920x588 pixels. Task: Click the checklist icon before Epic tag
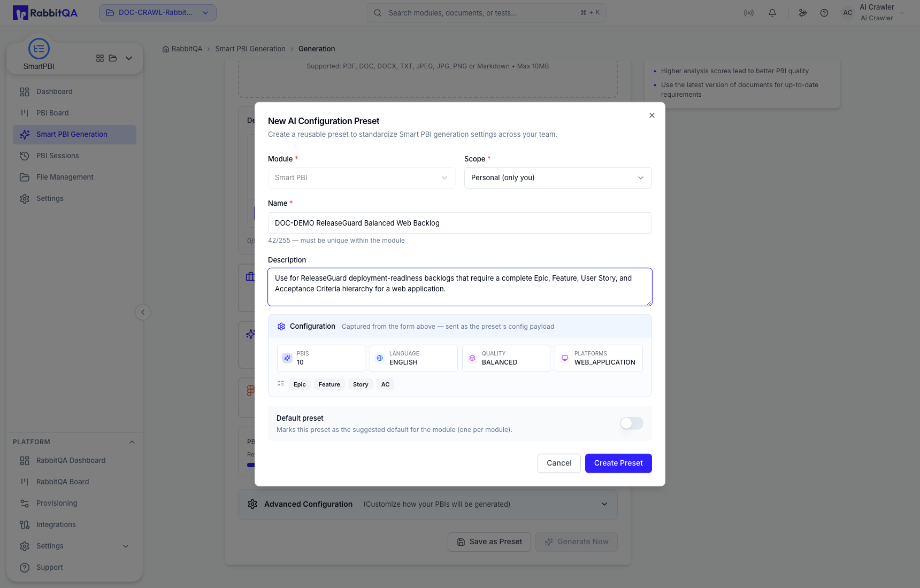pos(281,384)
